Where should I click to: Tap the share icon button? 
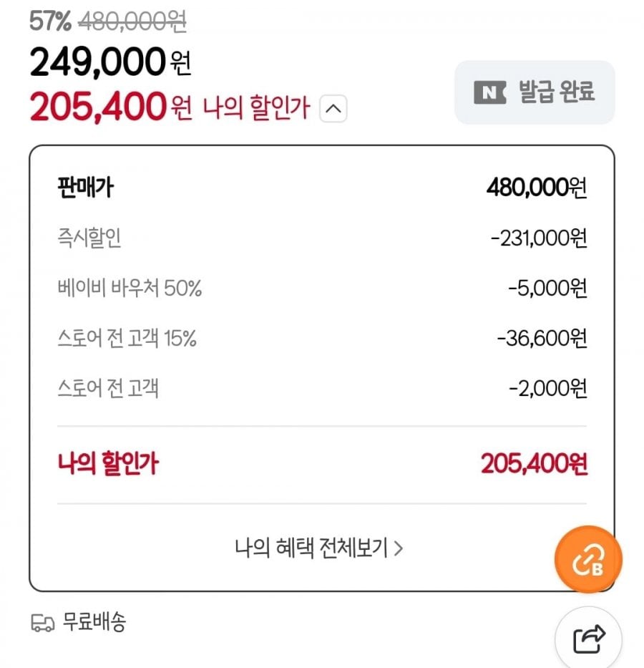tap(590, 636)
